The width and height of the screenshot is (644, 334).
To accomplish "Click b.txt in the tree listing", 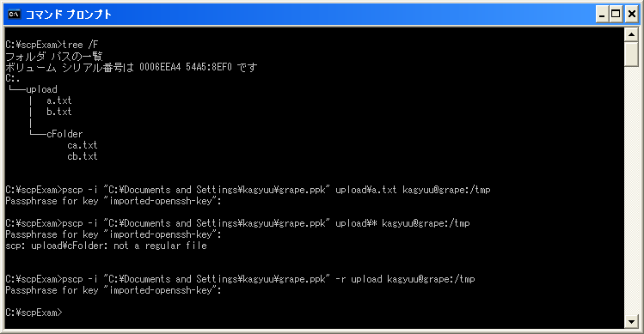I will point(59,112).
